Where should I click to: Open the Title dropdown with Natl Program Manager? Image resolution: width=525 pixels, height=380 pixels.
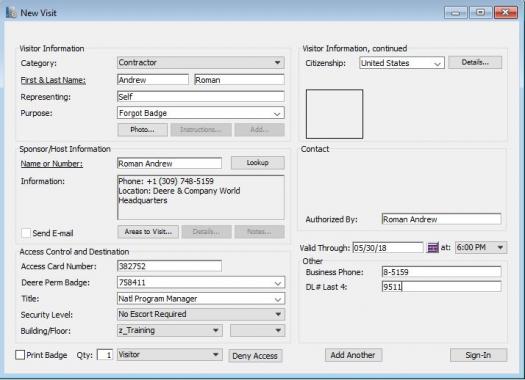click(x=201, y=299)
